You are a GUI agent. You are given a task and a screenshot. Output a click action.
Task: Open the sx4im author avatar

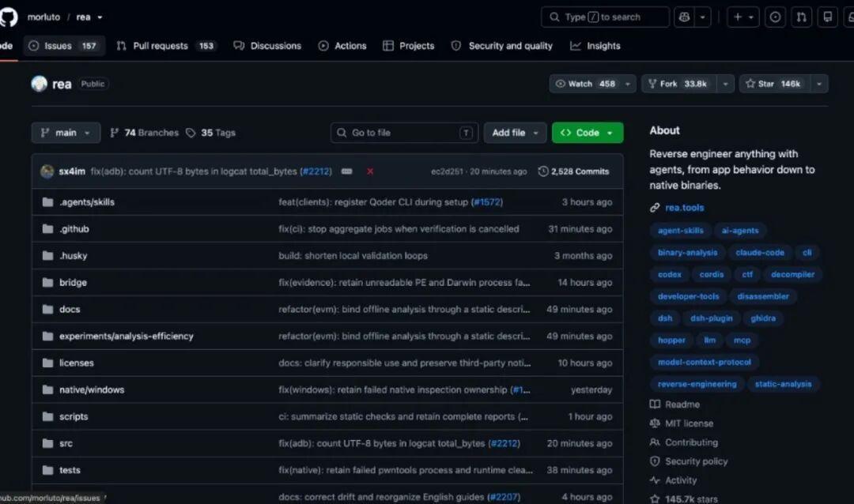tap(47, 171)
